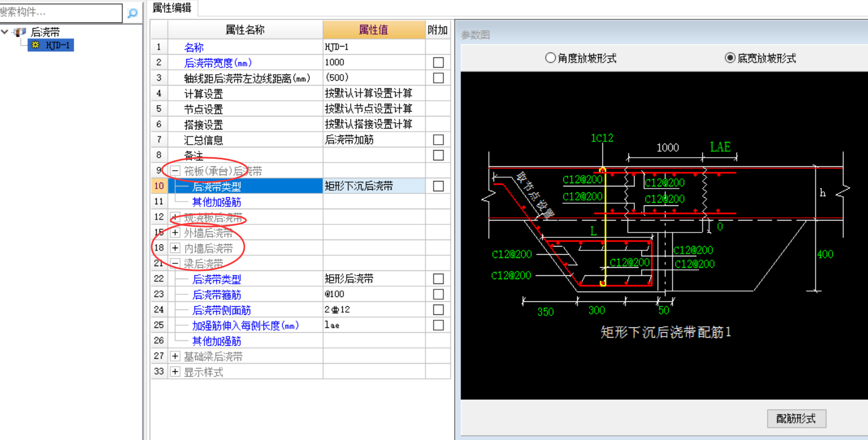868x440 pixels.
Task: Click the 搭接设置 value 按默认搭接设置计算
Action: tap(374, 124)
